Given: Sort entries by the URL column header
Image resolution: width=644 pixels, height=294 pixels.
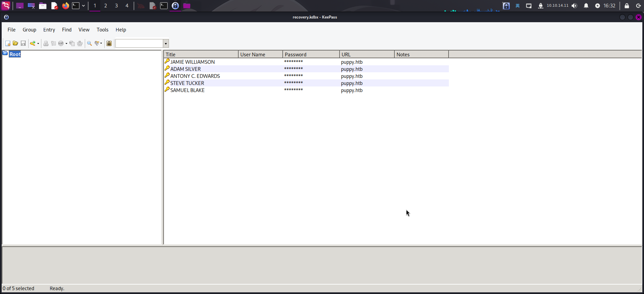Looking at the screenshot, I should point(367,54).
